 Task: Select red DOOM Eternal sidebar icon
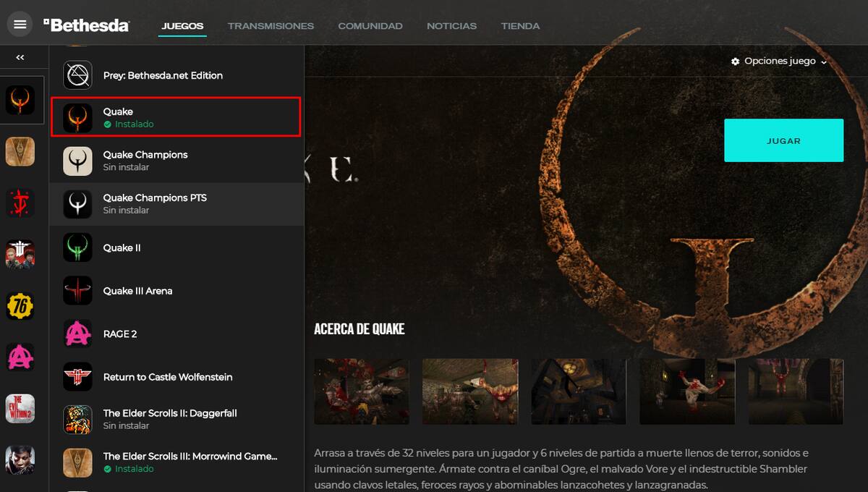coord(20,203)
